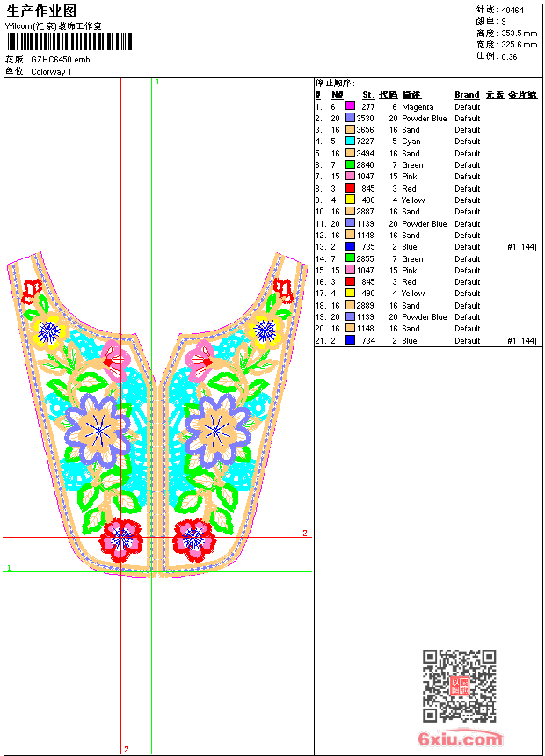Pick the Red swatch in row 16
Viewport: 545px width, 756px height.
click(x=350, y=281)
